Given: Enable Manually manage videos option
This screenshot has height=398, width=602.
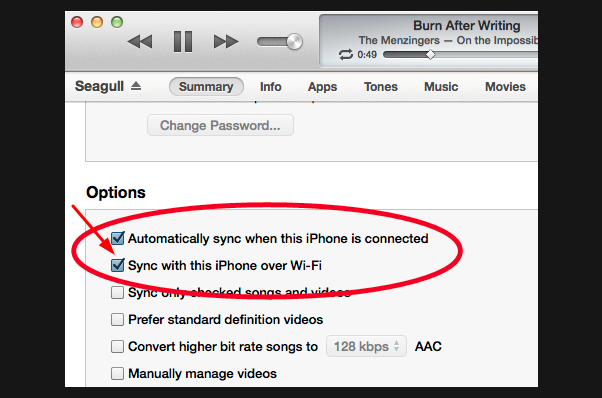Looking at the screenshot, I should (117, 373).
